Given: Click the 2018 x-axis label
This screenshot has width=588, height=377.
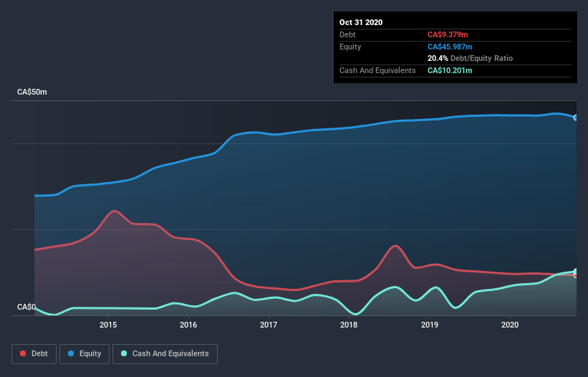Looking at the screenshot, I should (349, 325).
